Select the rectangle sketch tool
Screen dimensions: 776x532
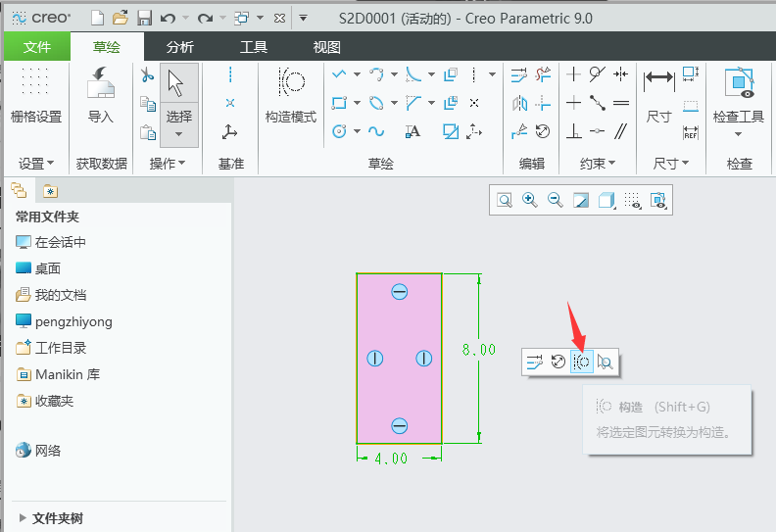339,103
